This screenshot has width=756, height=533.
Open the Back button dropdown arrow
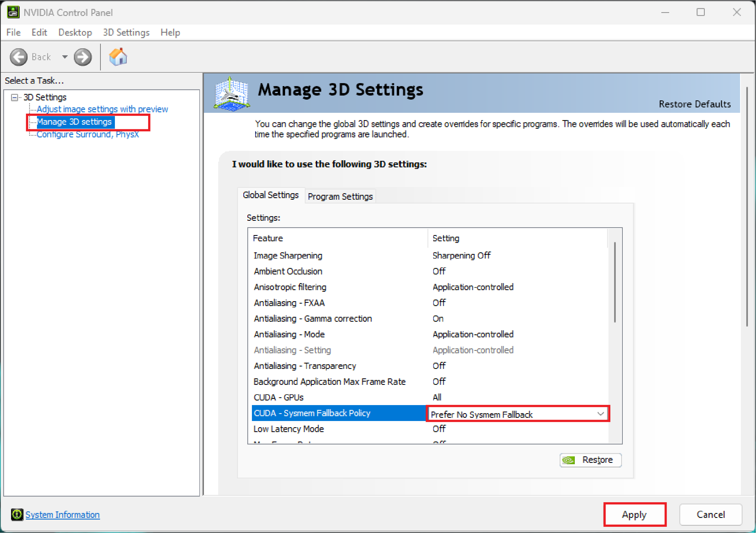pos(64,57)
